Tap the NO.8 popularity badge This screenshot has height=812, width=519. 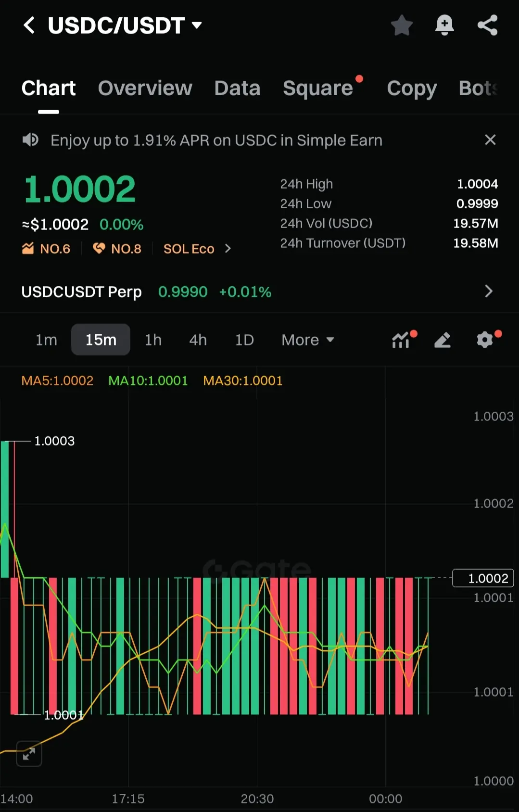click(117, 249)
